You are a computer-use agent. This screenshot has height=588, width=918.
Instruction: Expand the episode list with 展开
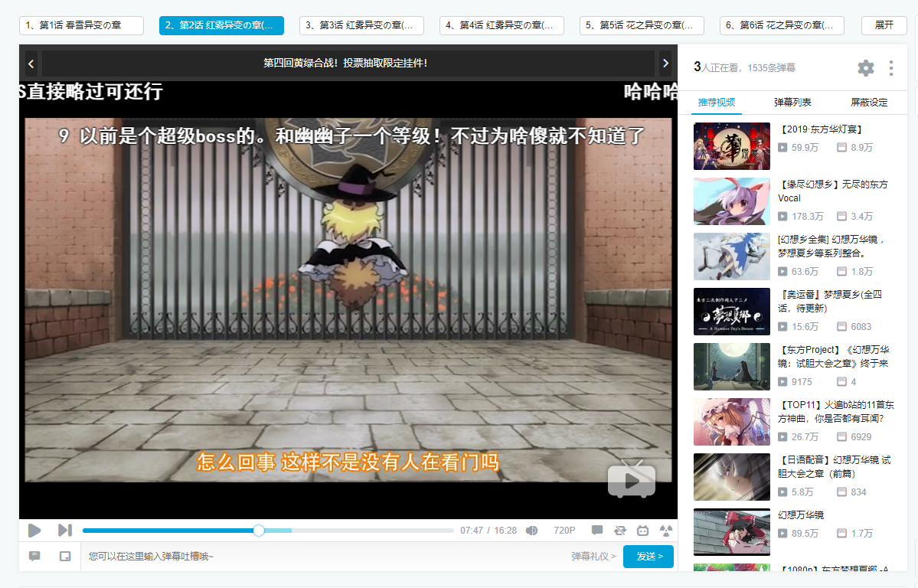(884, 25)
